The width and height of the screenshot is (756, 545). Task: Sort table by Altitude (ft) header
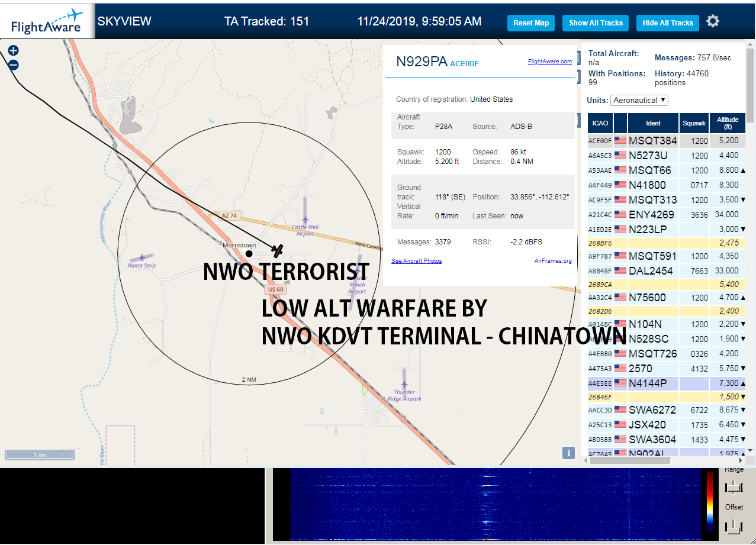[x=728, y=123]
